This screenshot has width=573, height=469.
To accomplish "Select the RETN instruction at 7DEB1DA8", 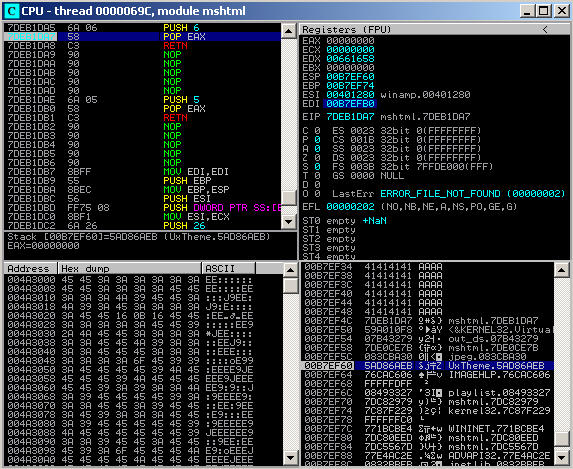I will pyautogui.click(x=143, y=46).
